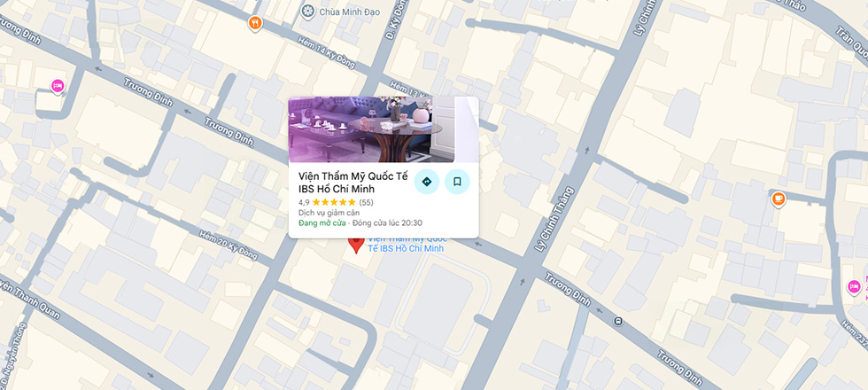Click the bus stop icon on Trương Định

pyautogui.click(x=618, y=321)
